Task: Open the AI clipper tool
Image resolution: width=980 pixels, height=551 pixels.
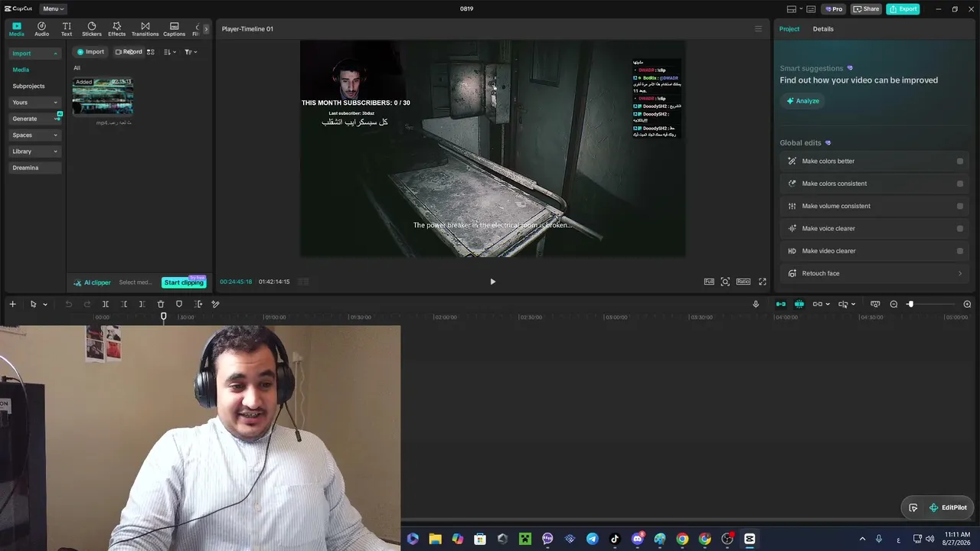Action: click(x=92, y=282)
